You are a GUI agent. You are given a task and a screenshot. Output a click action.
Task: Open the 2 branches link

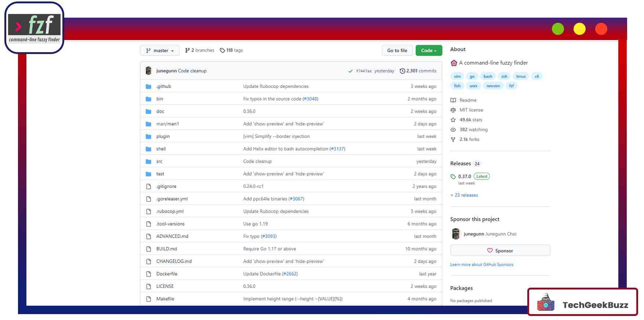click(200, 50)
